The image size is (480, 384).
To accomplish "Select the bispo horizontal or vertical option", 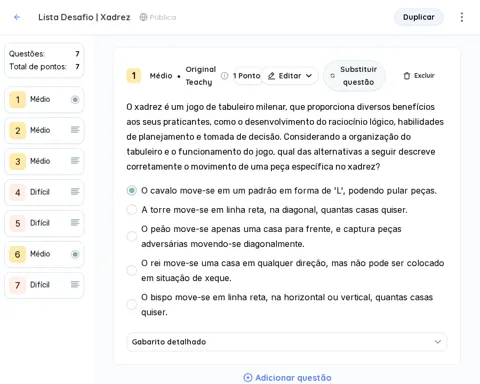I will click(132, 304).
